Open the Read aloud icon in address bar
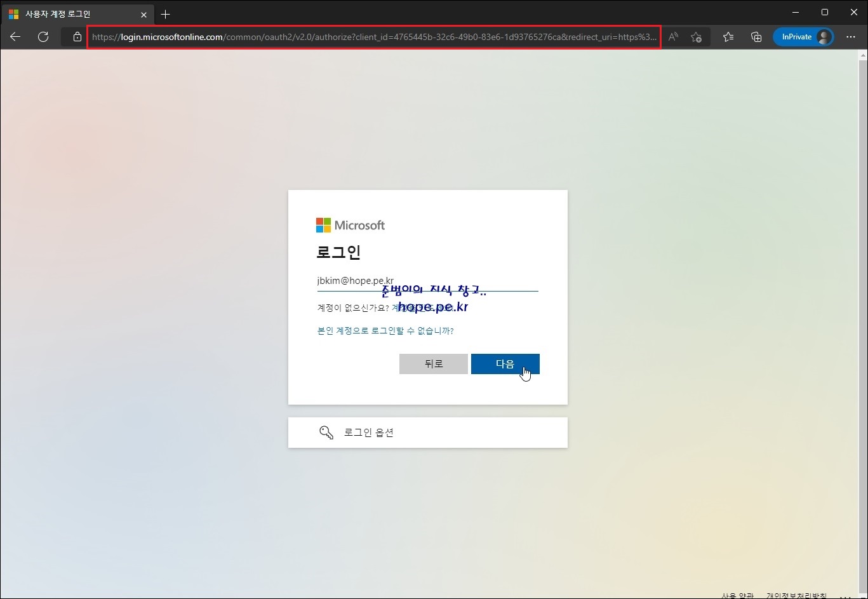The image size is (868, 599). pyautogui.click(x=674, y=37)
